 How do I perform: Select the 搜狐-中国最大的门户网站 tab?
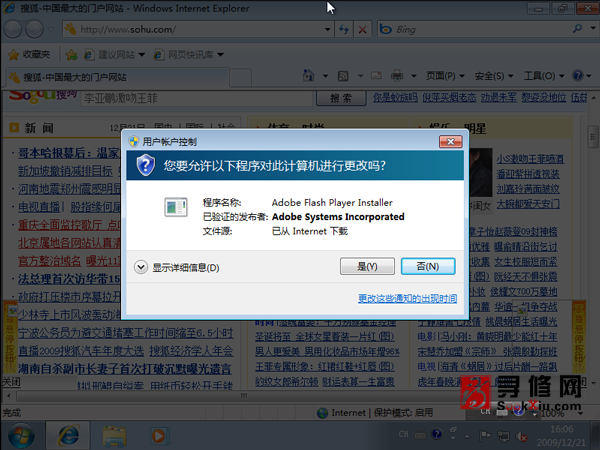pyautogui.click(x=117, y=77)
